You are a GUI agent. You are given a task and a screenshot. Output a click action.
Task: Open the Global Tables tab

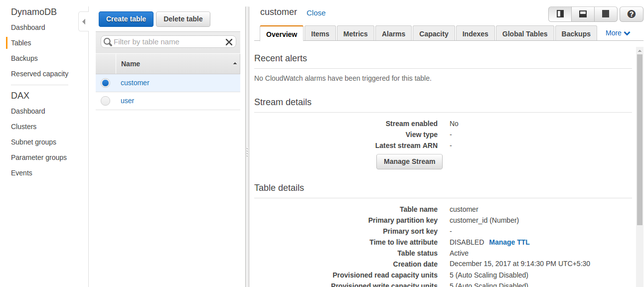pos(525,34)
